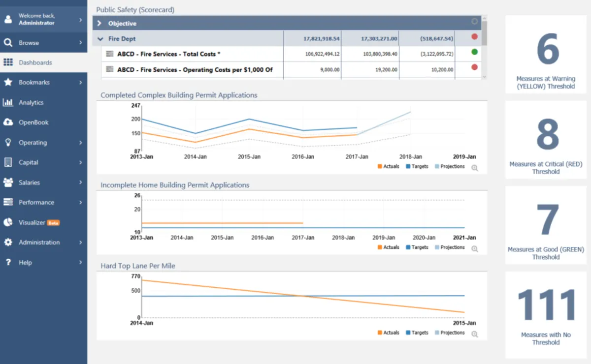The width and height of the screenshot is (591, 364).
Task: Click the scorecard vertical scrollbar
Action: [x=484, y=33]
